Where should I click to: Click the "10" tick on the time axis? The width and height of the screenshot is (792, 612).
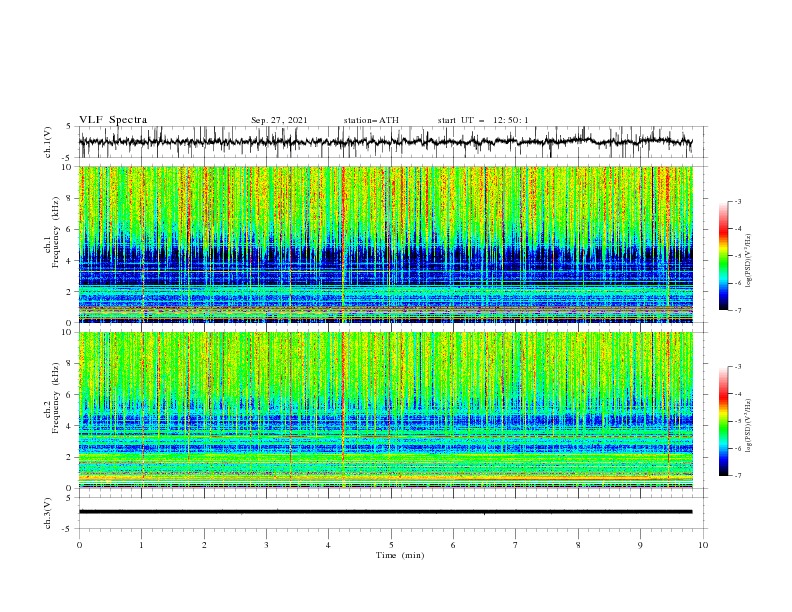pyautogui.click(x=703, y=545)
